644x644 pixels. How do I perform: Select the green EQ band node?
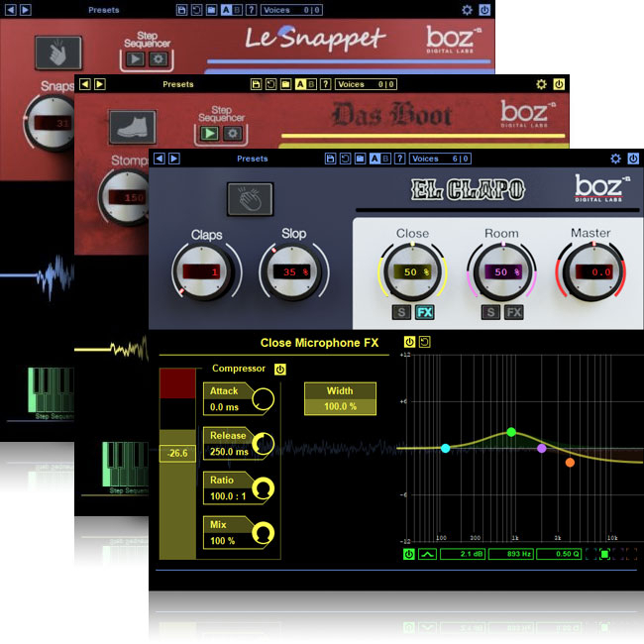(511, 432)
